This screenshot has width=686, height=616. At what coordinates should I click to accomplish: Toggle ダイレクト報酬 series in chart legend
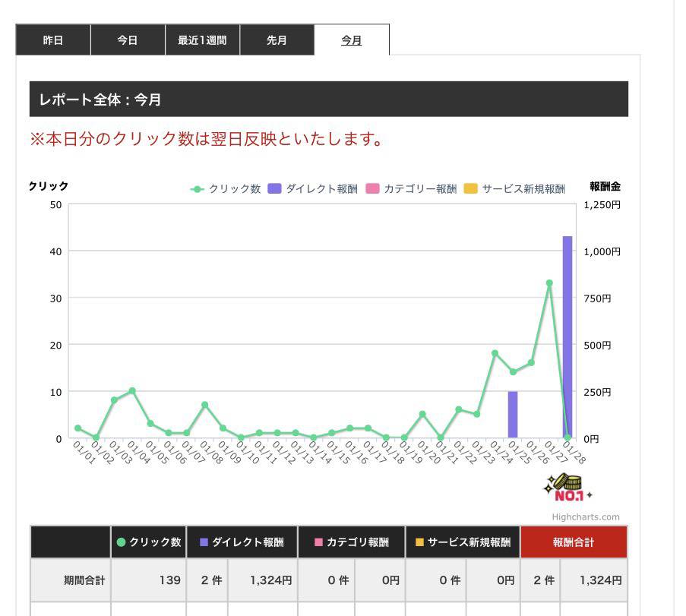312,189
